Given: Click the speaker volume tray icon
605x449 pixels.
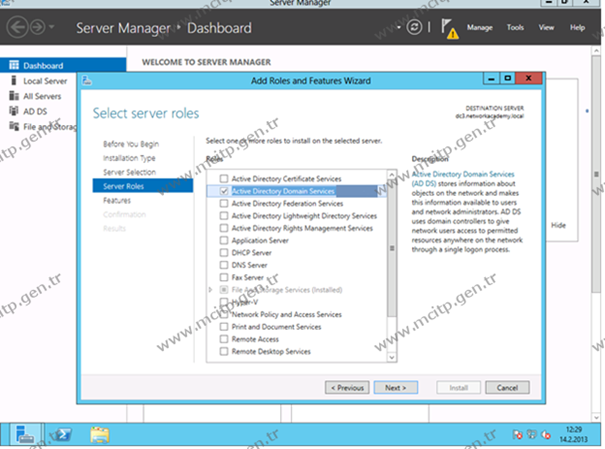Looking at the screenshot, I should click(x=546, y=435).
